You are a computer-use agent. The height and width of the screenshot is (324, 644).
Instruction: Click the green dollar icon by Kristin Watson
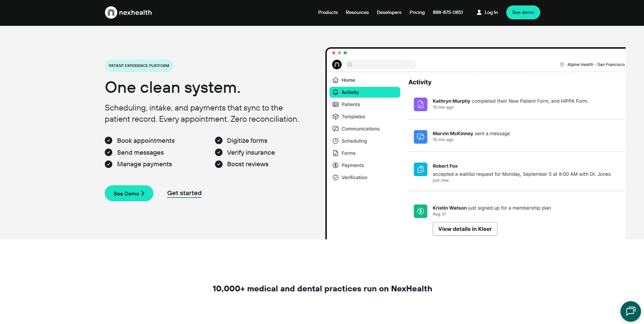pyautogui.click(x=420, y=211)
